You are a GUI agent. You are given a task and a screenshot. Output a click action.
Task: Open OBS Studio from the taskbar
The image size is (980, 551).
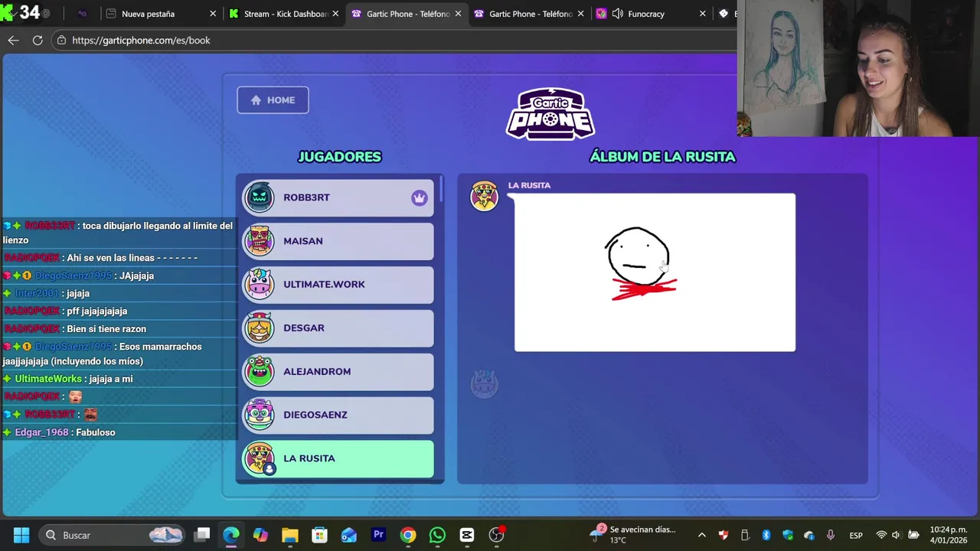pyautogui.click(x=496, y=535)
